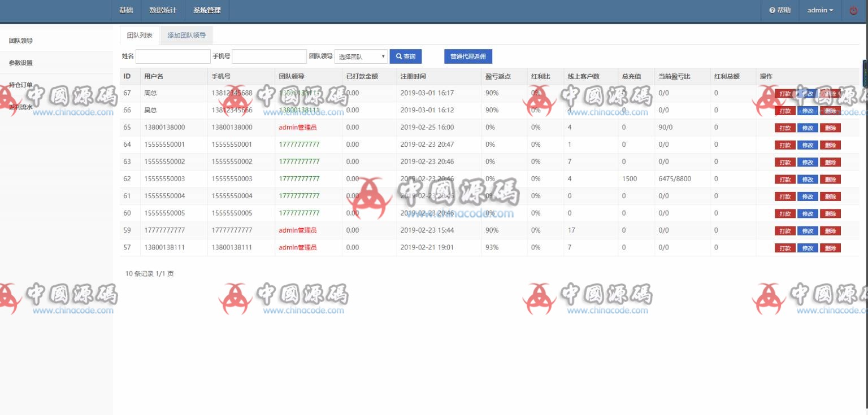Click the red admin管理员 leader link on row 65

click(x=297, y=128)
